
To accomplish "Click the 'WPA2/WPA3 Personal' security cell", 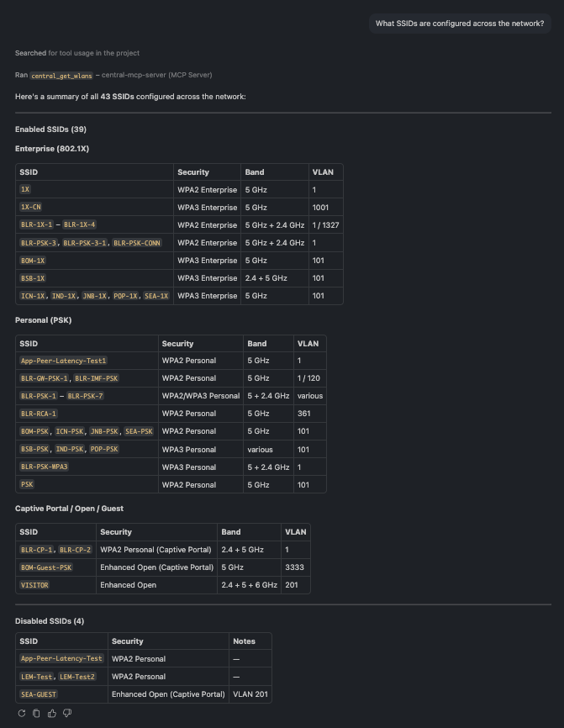I will click(x=201, y=396).
